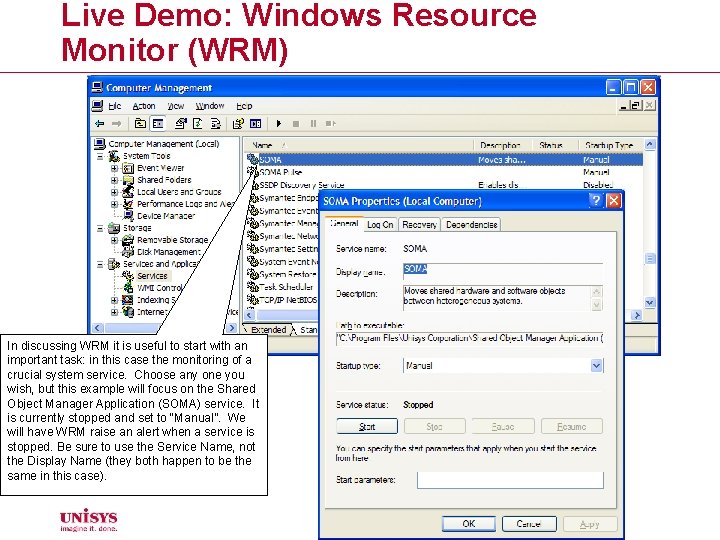Sort by the Name column header
Viewport: 720px width, 540px height.
[x=358, y=145]
